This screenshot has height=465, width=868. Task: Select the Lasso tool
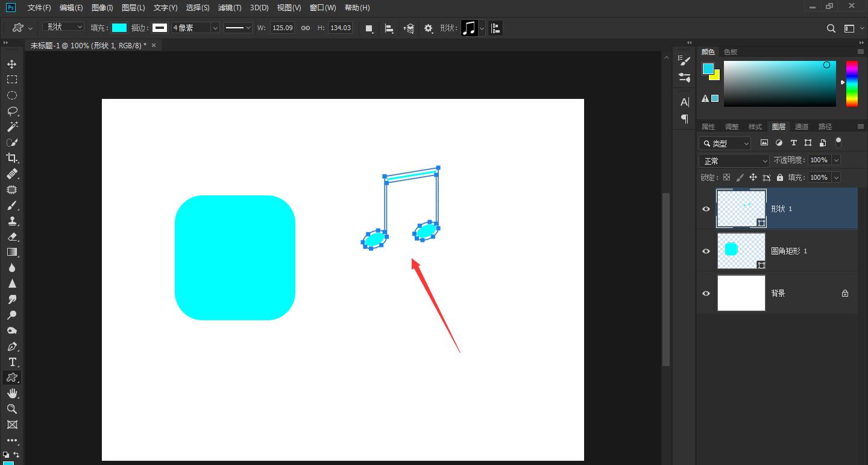coord(11,111)
